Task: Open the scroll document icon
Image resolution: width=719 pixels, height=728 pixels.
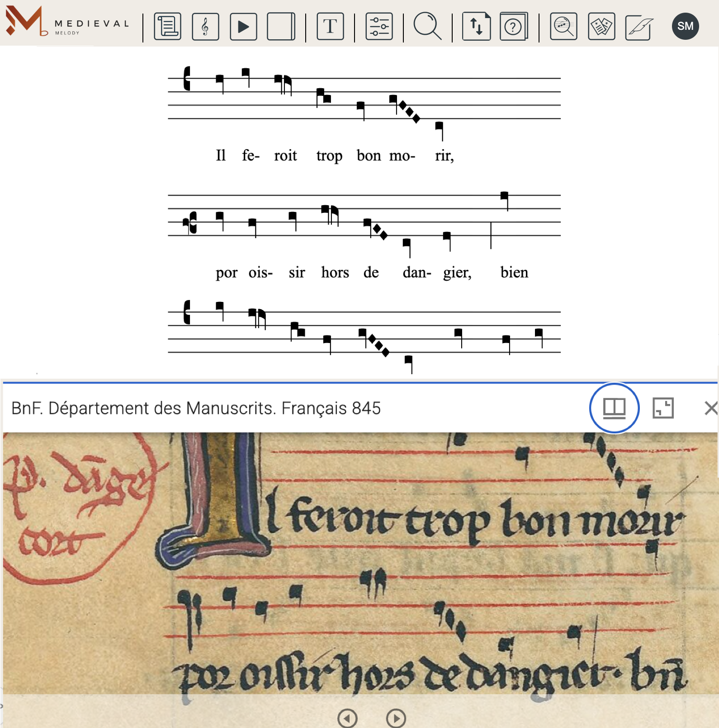Action: pyautogui.click(x=168, y=27)
